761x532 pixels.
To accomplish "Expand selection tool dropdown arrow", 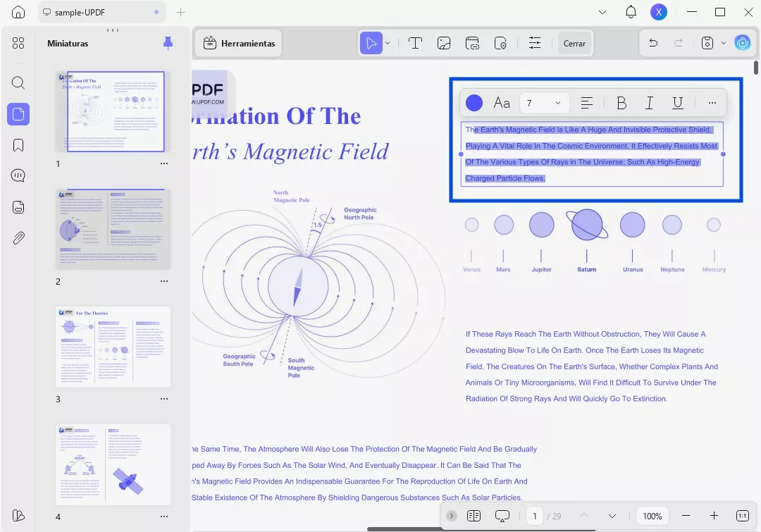I will pyautogui.click(x=388, y=43).
